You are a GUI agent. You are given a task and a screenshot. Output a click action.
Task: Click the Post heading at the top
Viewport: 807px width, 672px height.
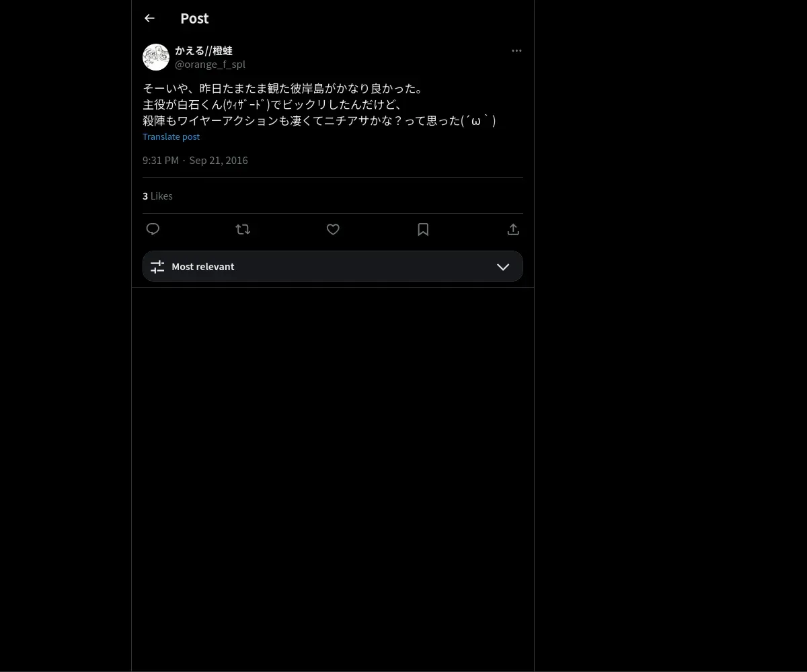tap(194, 18)
